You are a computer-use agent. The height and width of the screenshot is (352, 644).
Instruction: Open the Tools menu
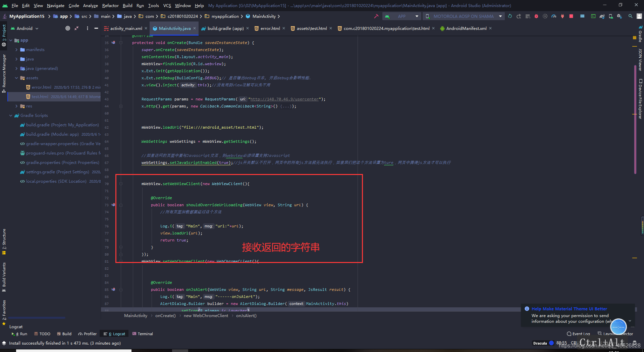153,5
